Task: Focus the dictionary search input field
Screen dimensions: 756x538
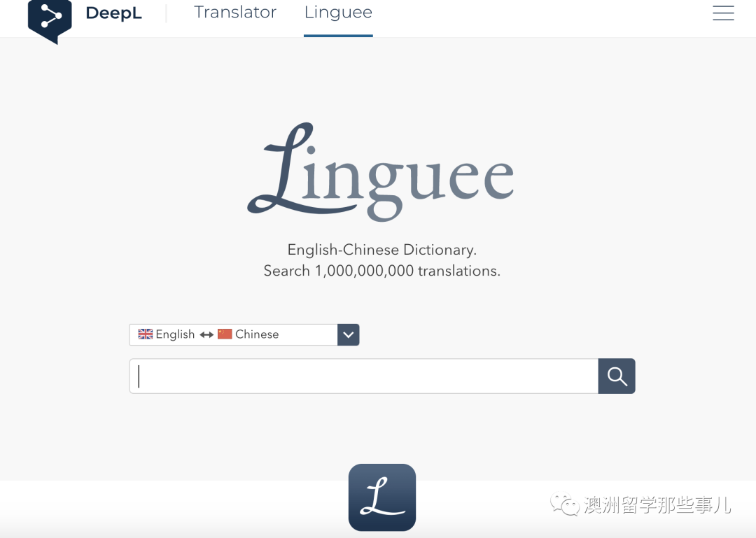Action: click(x=363, y=376)
